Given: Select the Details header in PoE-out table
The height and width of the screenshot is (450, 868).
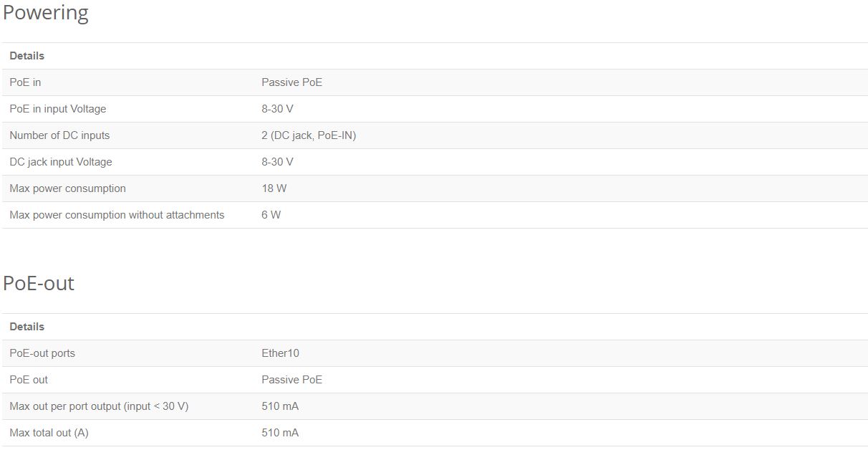Looking at the screenshot, I should pyautogui.click(x=27, y=327).
